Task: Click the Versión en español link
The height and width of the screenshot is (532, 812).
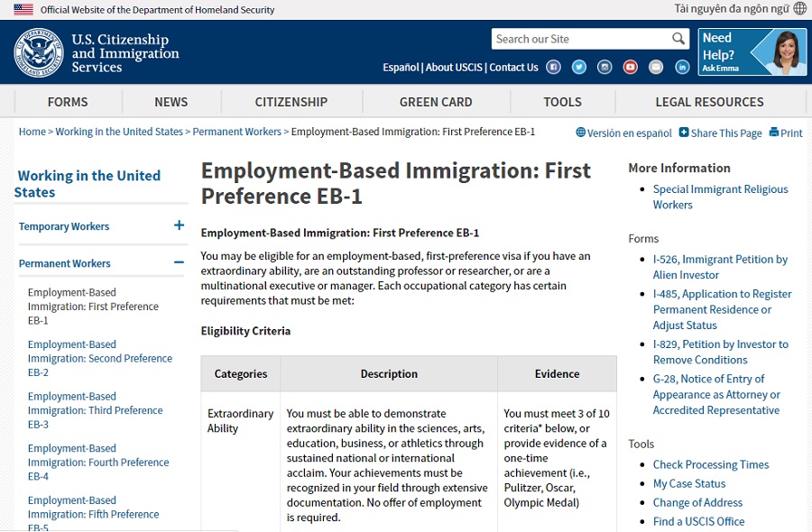Action: click(629, 133)
